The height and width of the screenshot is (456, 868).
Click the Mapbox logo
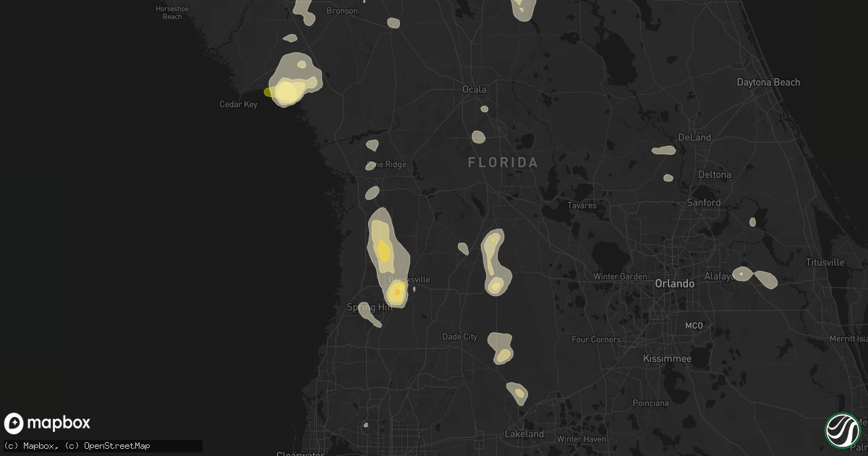(48, 423)
